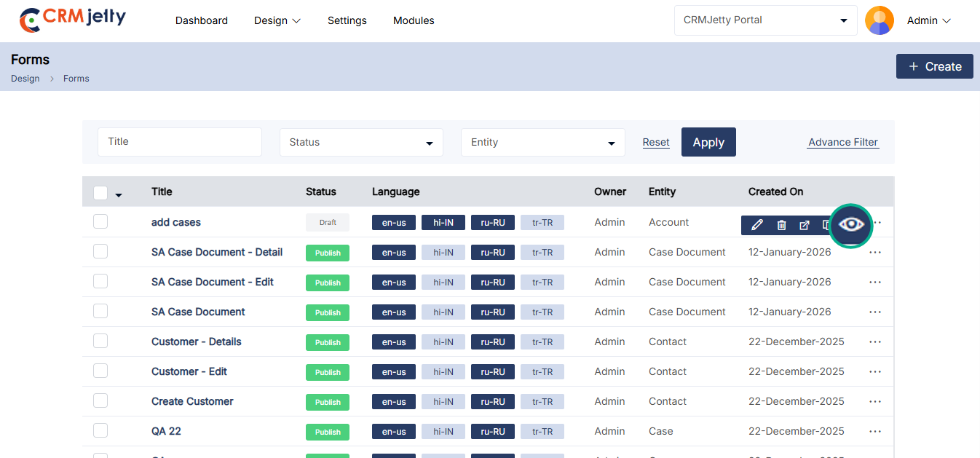Click the eye preview icon for add cases
Screen dimensions: 980x458
[851, 224]
